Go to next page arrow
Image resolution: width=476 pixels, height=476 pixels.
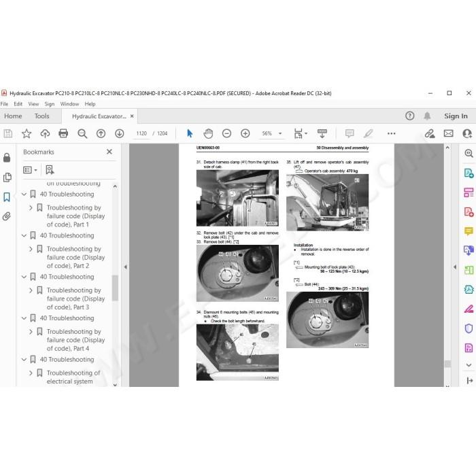point(119,133)
